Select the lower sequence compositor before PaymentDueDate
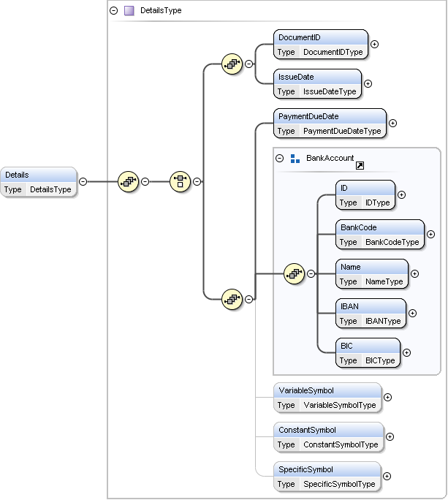The height and width of the screenshot is (500, 448). coord(232,299)
